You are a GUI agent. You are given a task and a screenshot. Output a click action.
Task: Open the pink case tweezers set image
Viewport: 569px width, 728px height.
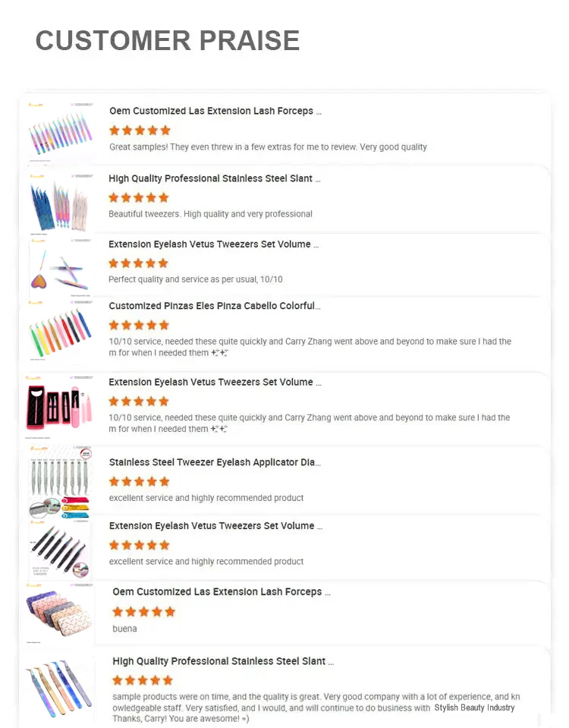pos(59,407)
